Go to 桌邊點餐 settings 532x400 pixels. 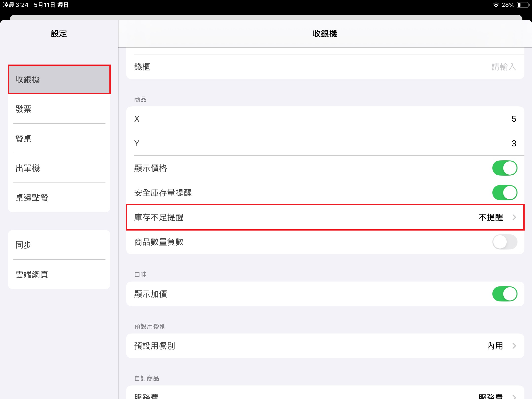pos(59,198)
